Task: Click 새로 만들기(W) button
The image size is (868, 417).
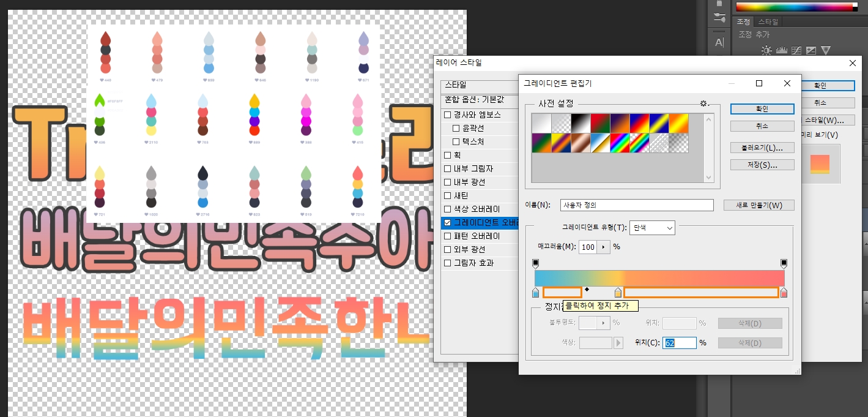Action: (759, 205)
